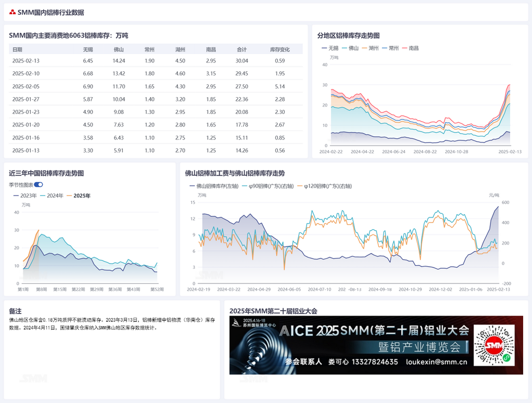Click the 合计 column header

click(x=242, y=49)
